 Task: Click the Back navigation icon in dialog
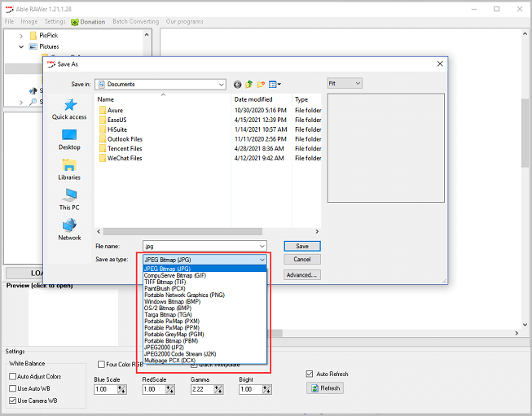tap(237, 84)
